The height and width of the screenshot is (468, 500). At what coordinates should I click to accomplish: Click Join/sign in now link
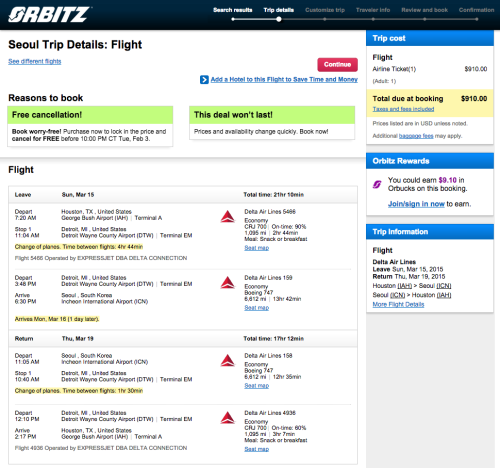[416, 204]
